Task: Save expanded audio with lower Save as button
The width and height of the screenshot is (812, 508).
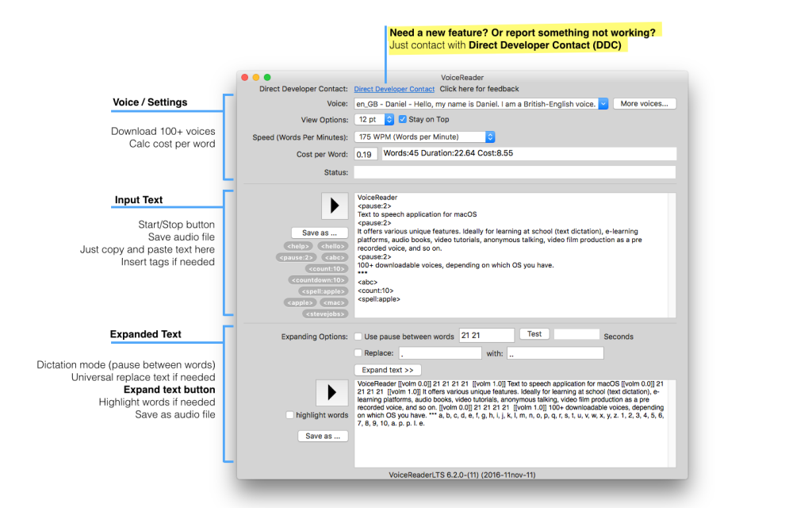Action: pyautogui.click(x=323, y=437)
